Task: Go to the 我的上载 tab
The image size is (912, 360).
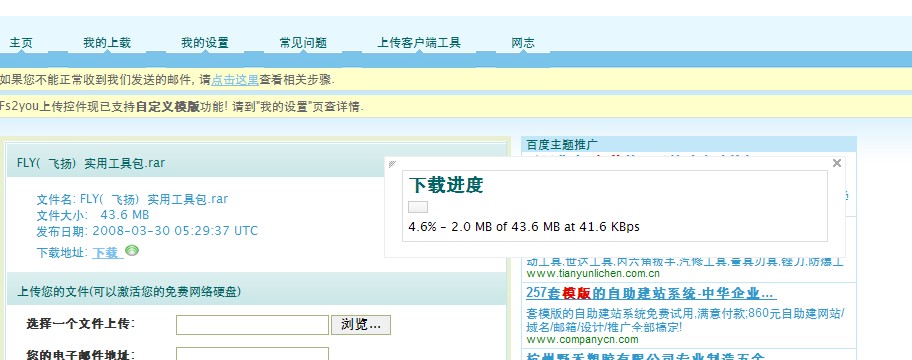Action: click(x=106, y=43)
